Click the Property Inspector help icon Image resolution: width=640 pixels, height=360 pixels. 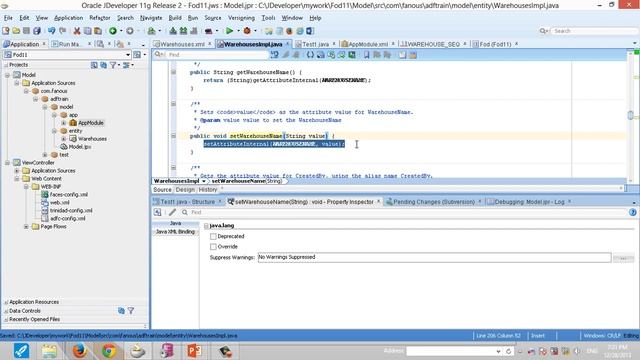click(x=633, y=212)
